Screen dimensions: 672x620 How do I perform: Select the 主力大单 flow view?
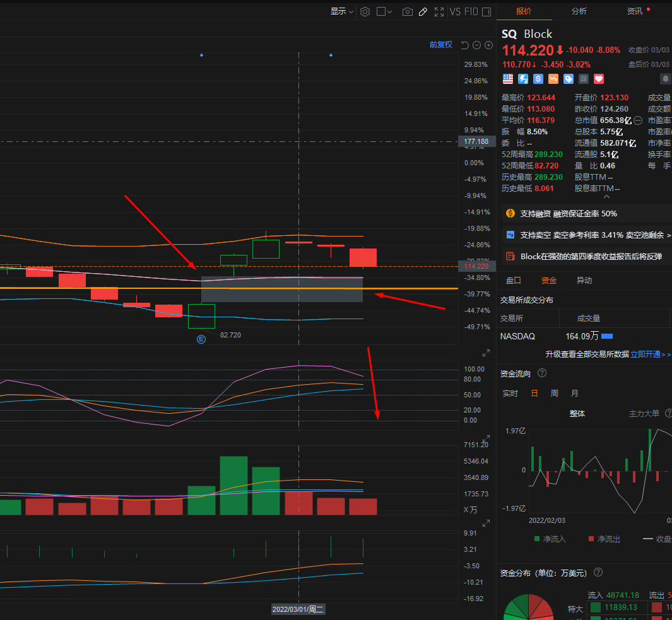click(x=644, y=414)
